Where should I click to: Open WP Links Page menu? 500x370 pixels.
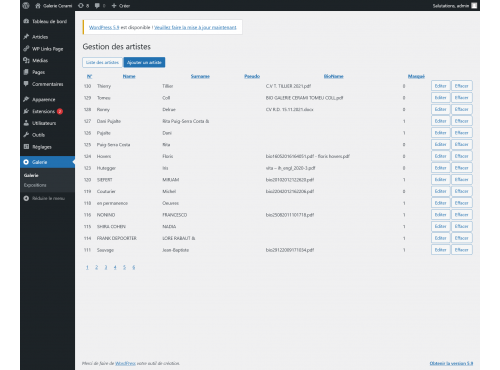[x=43, y=49]
